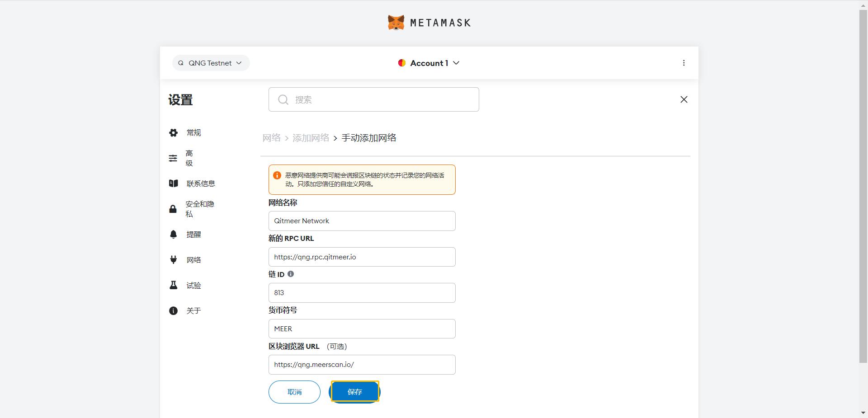Open the 安全和隐私 settings tab
Image resolution: width=868 pixels, height=418 pixels.
coord(199,209)
